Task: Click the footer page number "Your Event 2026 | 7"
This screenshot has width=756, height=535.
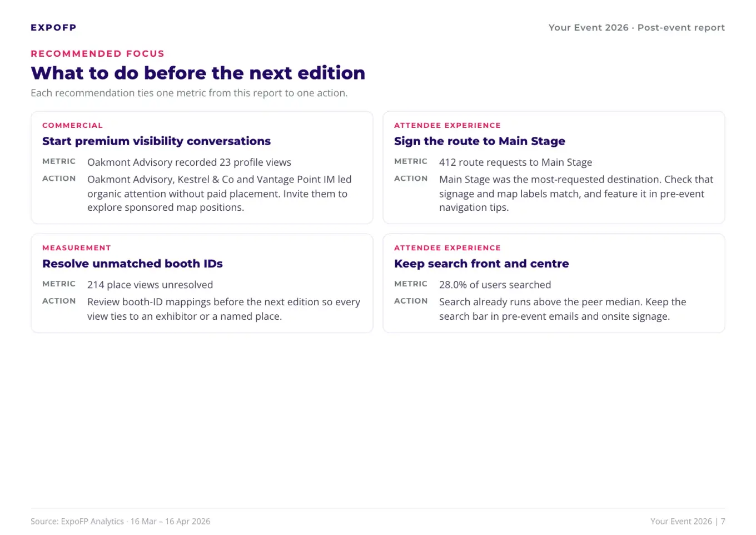Action: coord(688,521)
